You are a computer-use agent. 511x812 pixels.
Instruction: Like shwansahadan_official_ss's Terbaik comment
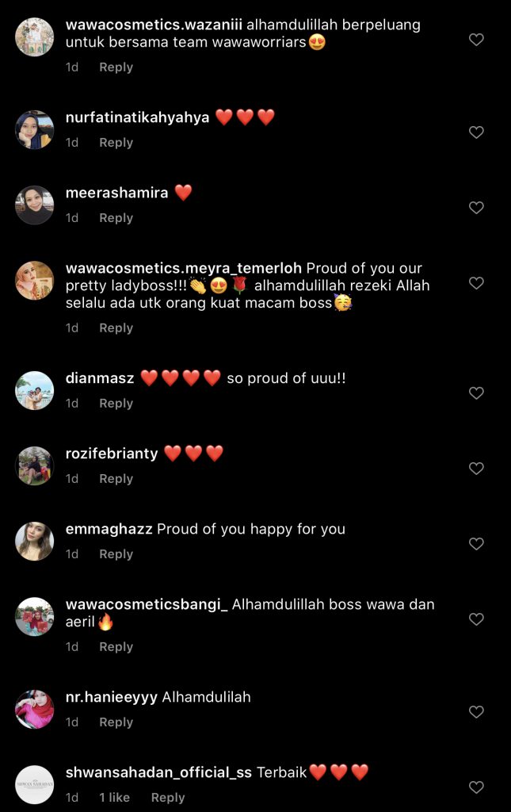coord(476,787)
